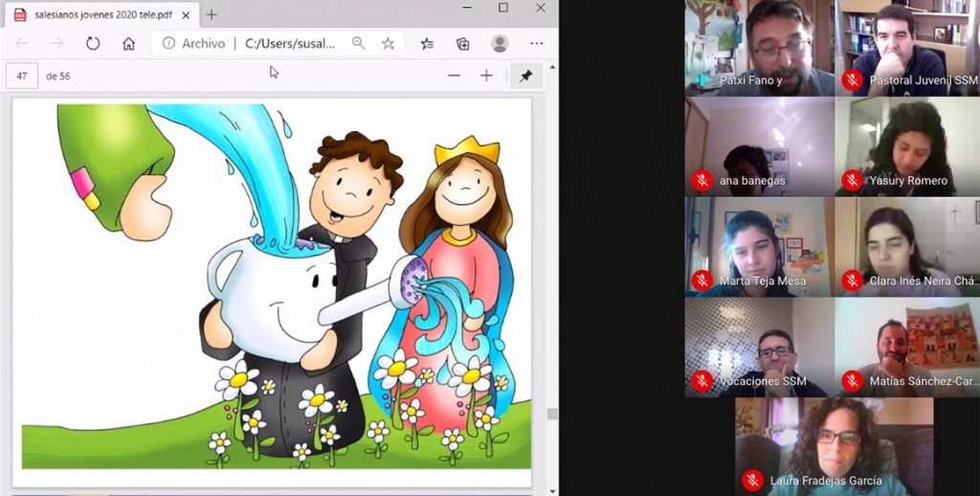
Task: Go to the browser home page
Action: coord(128,43)
